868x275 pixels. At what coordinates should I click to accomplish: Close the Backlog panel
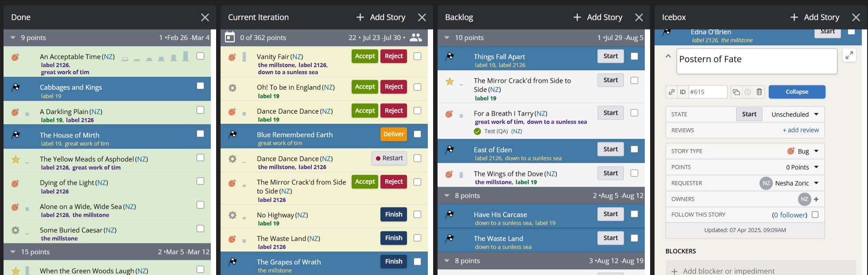click(639, 17)
